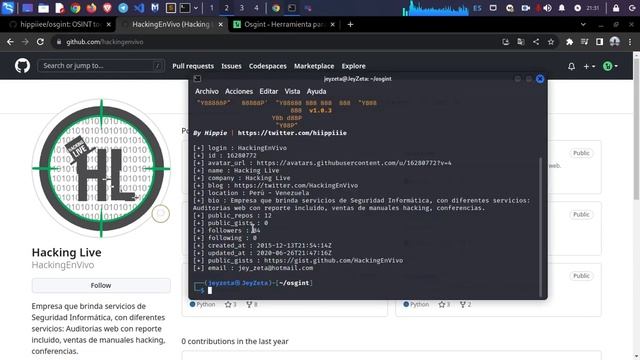This screenshot has height=360, width=640.
Task: Switch to workspace 1
Action: 211,8
